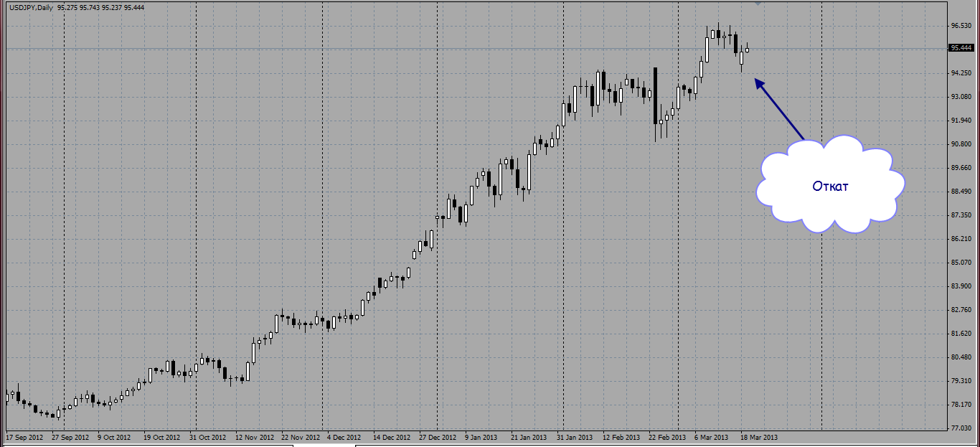Click the 79.310 price axis label
Image resolution: width=980 pixels, height=447 pixels.
point(961,381)
